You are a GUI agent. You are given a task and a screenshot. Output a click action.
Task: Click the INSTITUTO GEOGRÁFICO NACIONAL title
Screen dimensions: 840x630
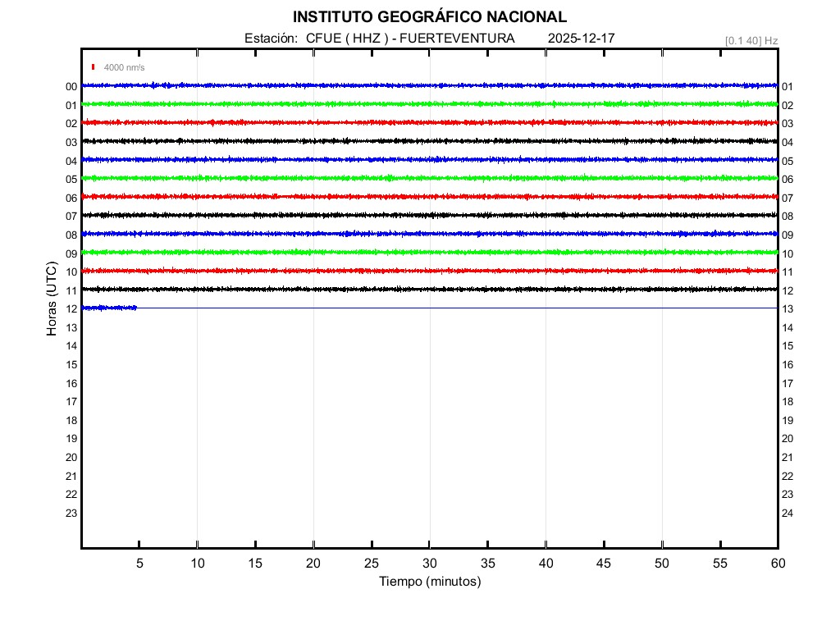pos(429,17)
